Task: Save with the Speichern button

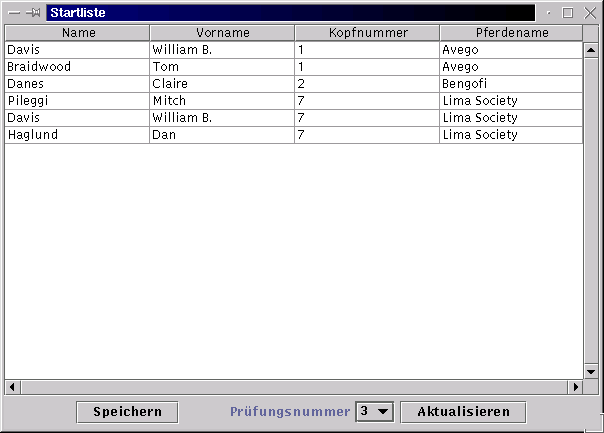Action: (127, 412)
